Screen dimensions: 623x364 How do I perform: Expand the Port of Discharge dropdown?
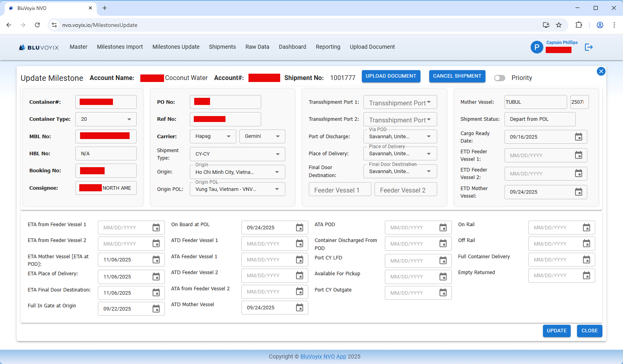click(x=428, y=137)
